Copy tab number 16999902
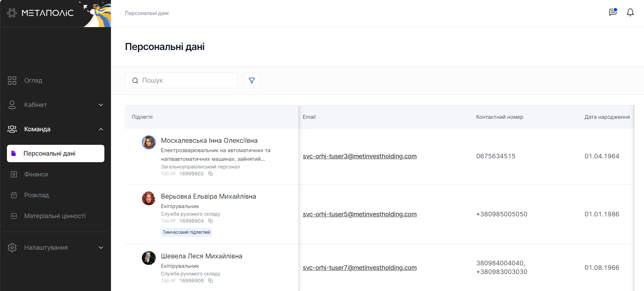 coord(211,174)
